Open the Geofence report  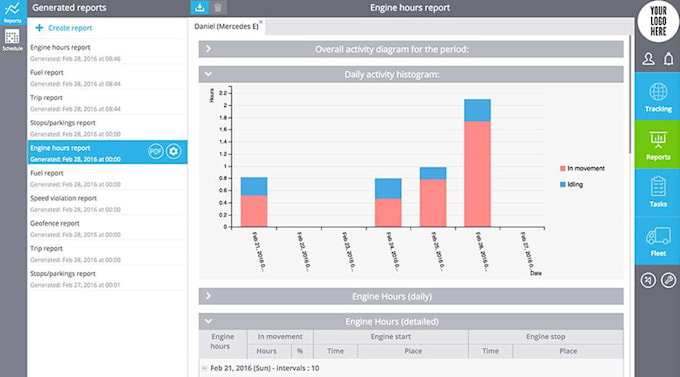click(x=107, y=228)
